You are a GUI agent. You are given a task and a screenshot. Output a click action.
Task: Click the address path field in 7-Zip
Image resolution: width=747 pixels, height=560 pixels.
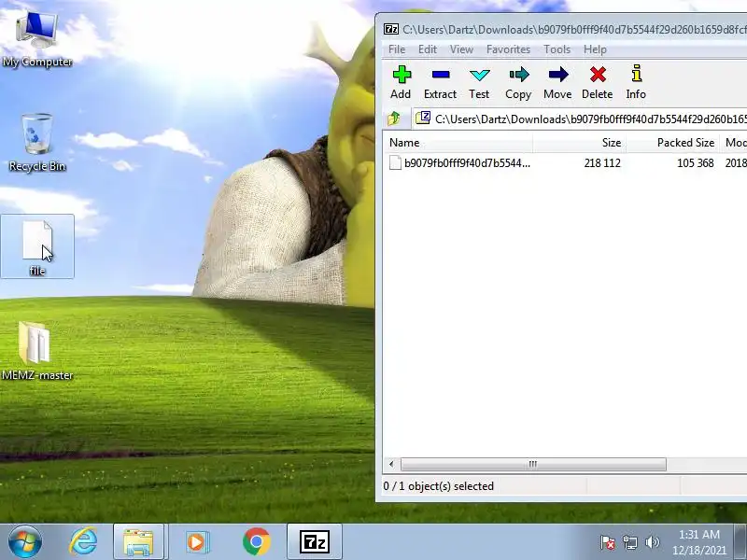pyautogui.click(x=580, y=119)
